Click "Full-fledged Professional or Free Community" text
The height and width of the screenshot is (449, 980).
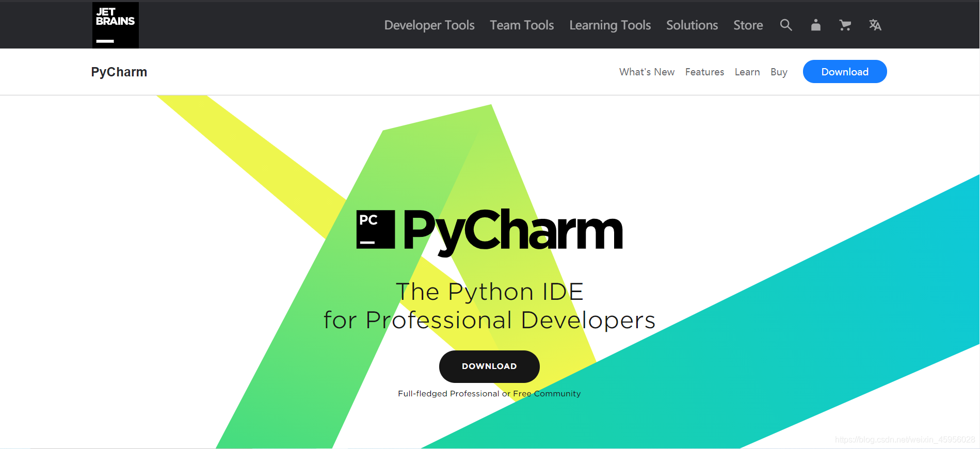489,394
